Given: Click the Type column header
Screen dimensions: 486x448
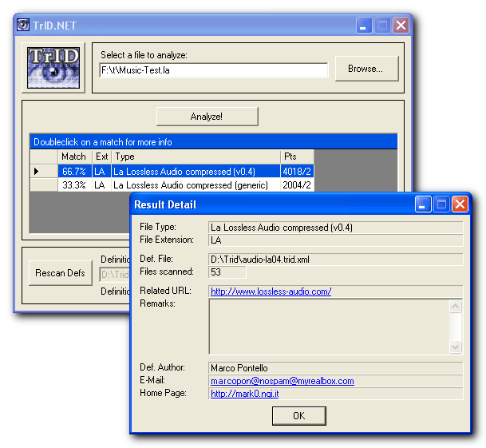Looking at the screenshot, I should click(x=196, y=157).
